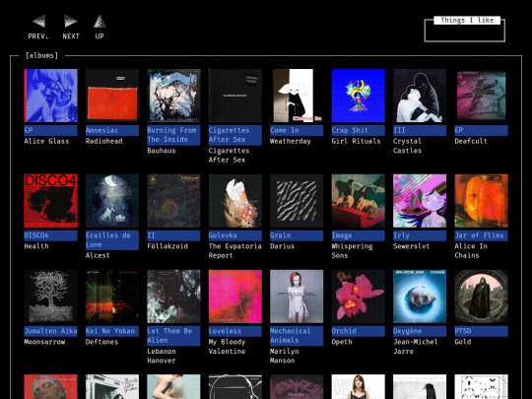Click the Loveless title link

235,331
